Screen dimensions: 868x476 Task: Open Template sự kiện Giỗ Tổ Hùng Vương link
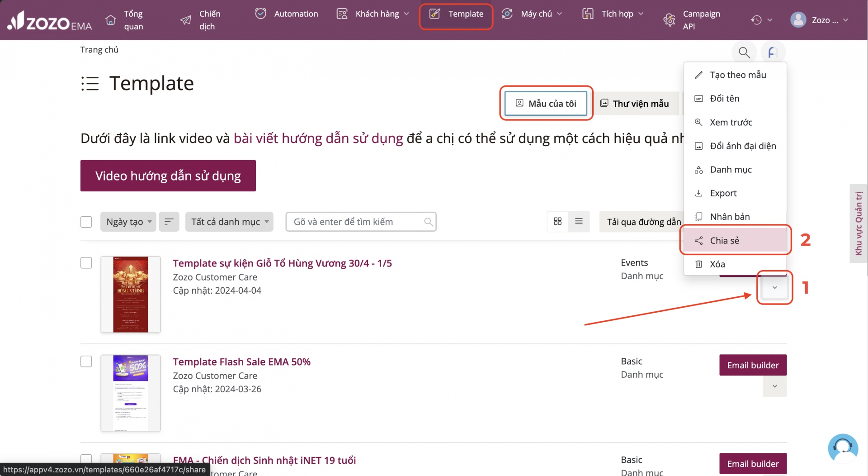pos(282,263)
